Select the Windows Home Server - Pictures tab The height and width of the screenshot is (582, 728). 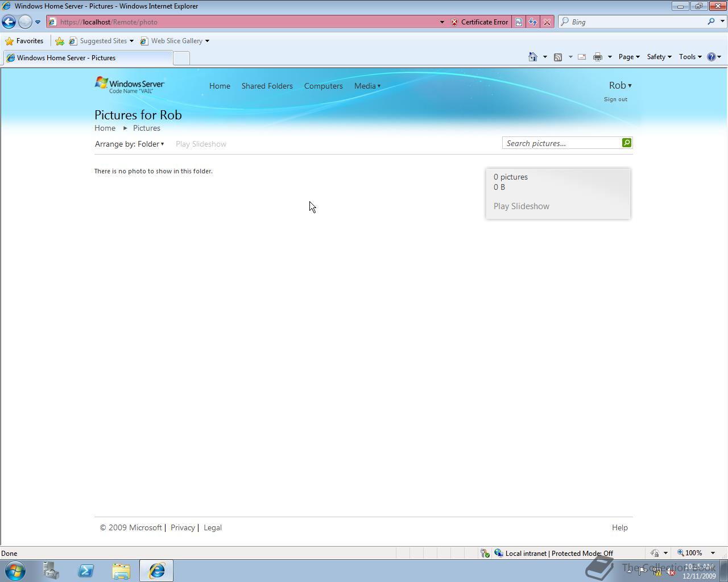click(88, 58)
